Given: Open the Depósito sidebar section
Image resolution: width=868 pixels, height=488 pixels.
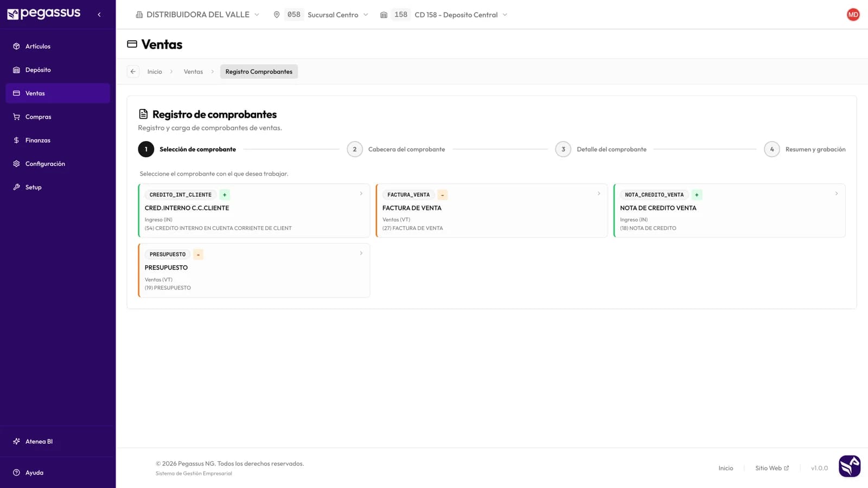Looking at the screenshot, I should point(58,70).
